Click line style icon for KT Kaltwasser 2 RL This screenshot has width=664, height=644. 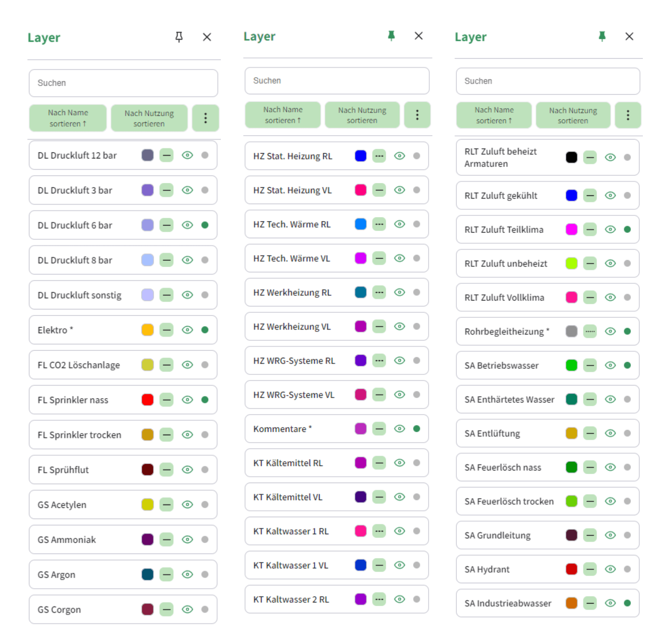pos(379,599)
